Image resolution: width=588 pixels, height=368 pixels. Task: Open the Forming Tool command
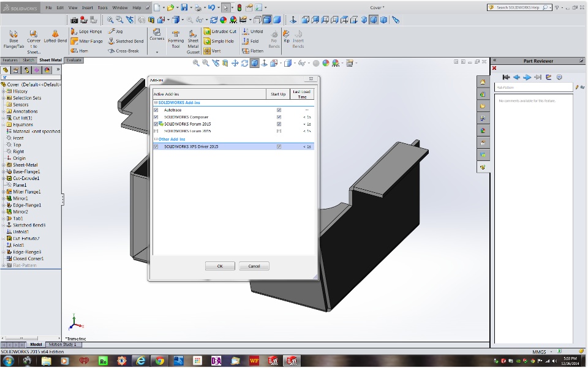tap(176, 40)
